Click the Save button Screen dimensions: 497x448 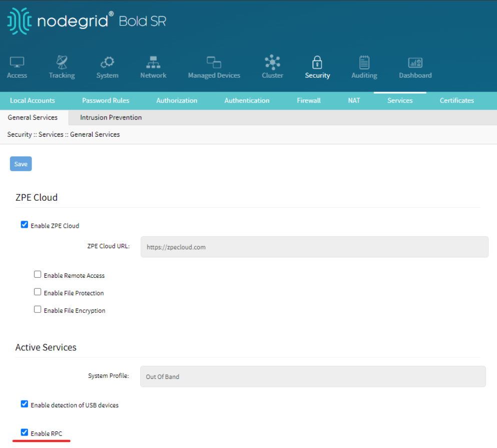(x=21, y=164)
